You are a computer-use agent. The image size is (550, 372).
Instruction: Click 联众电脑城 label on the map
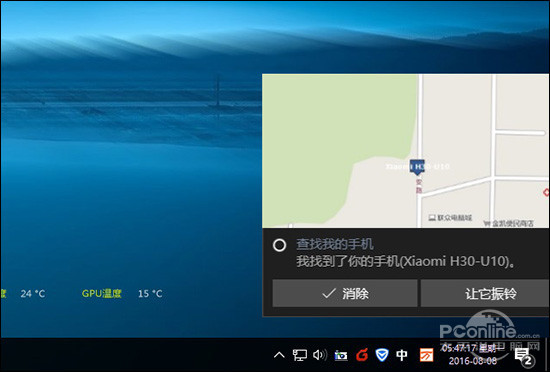(451, 218)
